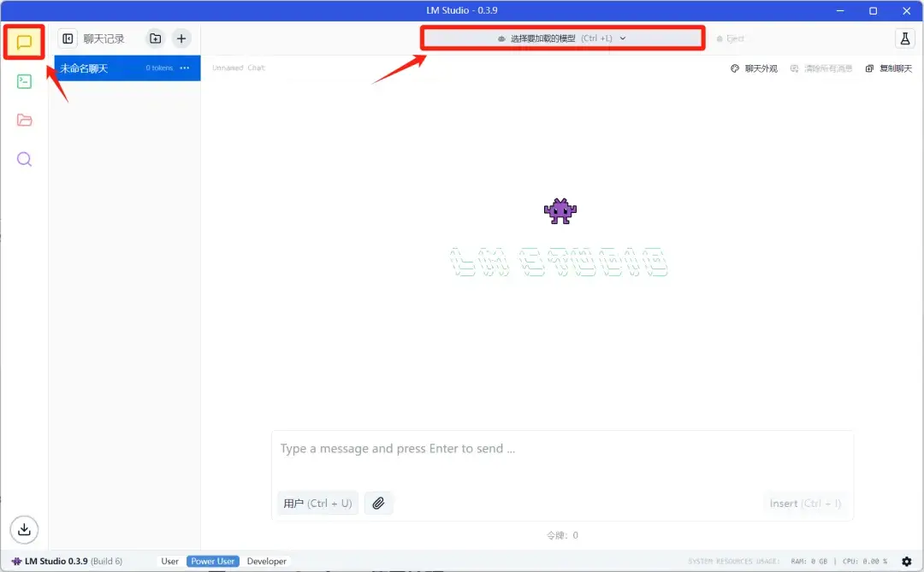
Task: Switch to Power User mode
Action: (213, 562)
